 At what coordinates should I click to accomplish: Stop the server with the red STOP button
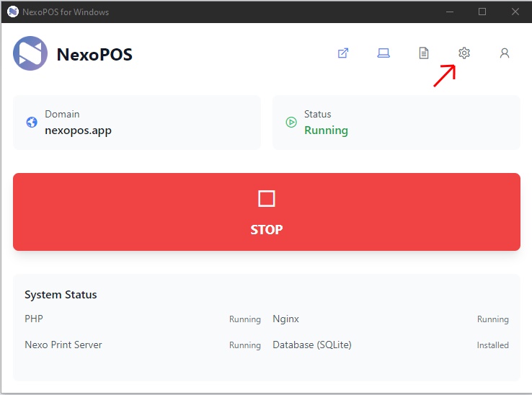point(266,212)
